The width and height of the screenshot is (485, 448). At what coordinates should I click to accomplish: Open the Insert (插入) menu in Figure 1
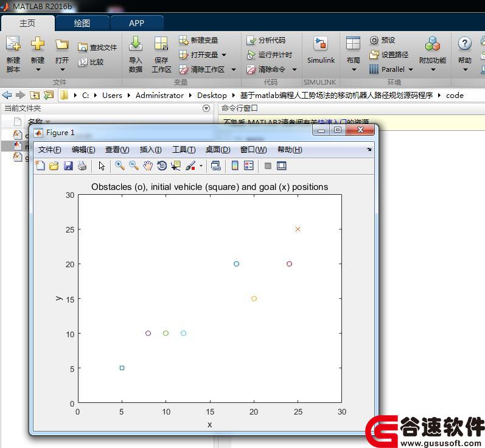(x=150, y=150)
